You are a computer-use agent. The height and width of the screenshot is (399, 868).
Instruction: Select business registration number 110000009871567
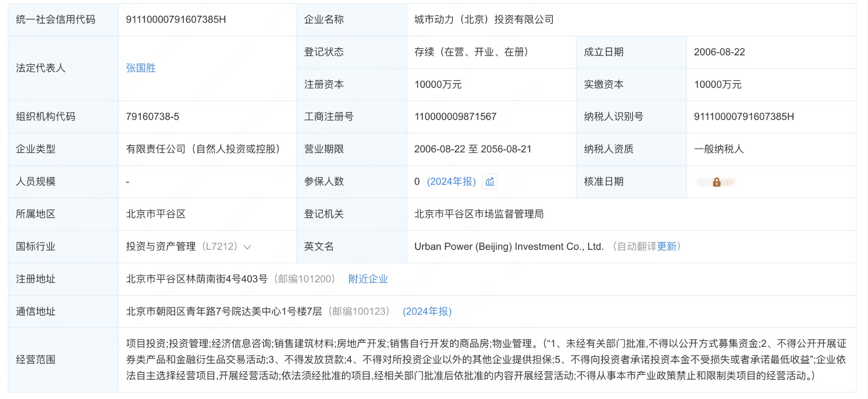coord(455,116)
